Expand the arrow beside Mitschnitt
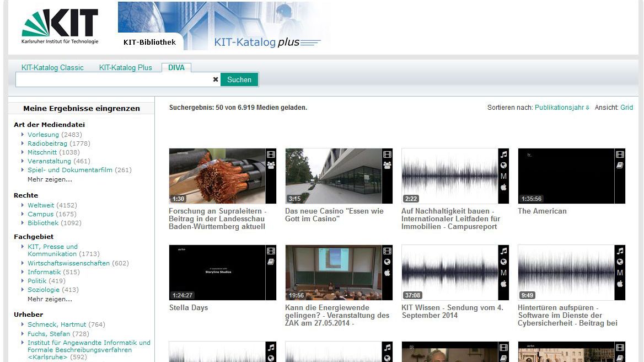Image resolution: width=644 pixels, height=362 pixels. (x=23, y=152)
